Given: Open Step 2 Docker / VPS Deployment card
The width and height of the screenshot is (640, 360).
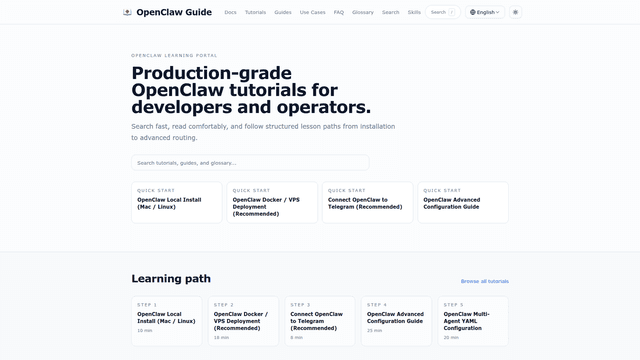Looking at the screenshot, I should (243, 321).
